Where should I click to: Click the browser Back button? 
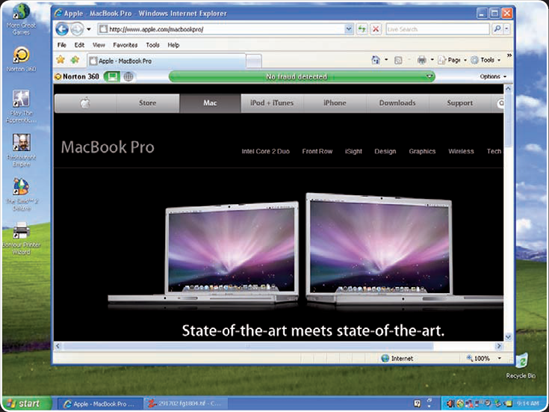tap(62, 29)
